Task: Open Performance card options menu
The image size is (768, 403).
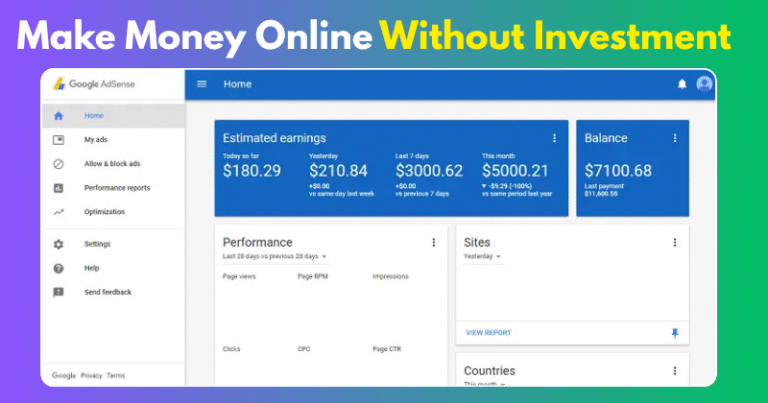Action: (x=433, y=242)
